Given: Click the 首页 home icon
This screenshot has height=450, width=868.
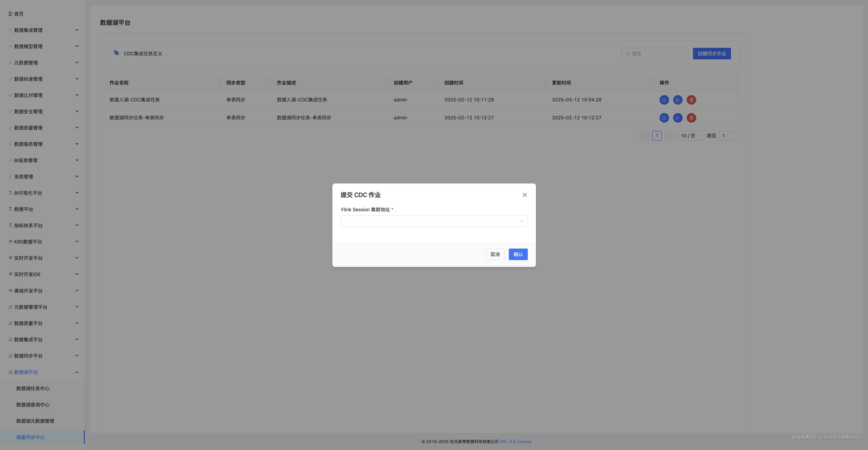Looking at the screenshot, I should click(x=11, y=14).
